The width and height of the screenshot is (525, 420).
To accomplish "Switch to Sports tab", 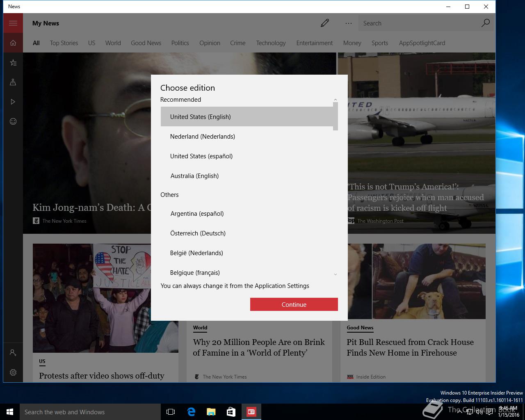I will click(380, 43).
